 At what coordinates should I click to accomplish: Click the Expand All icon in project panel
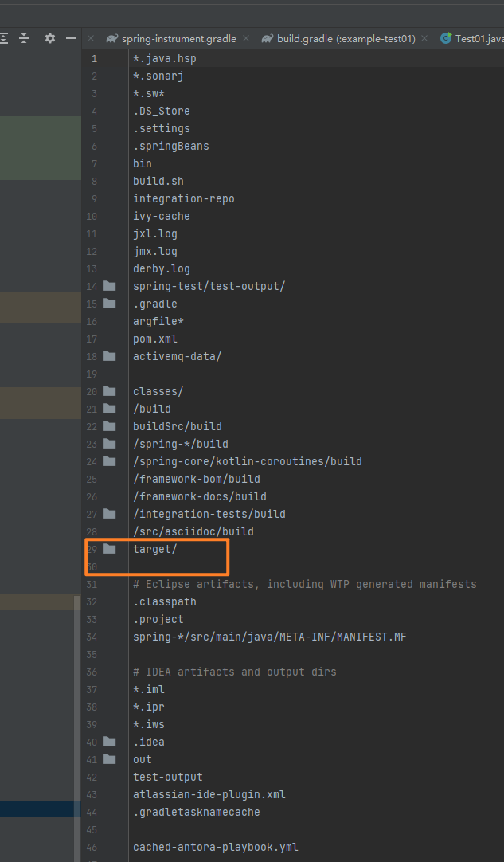pyautogui.click(x=4, y=38)
